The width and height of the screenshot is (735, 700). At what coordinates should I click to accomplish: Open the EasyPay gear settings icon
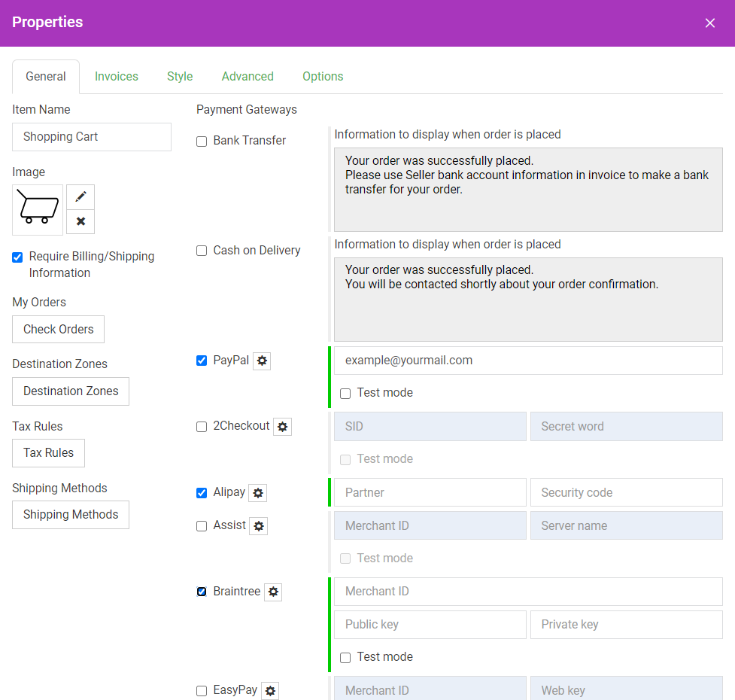point(270,691)
